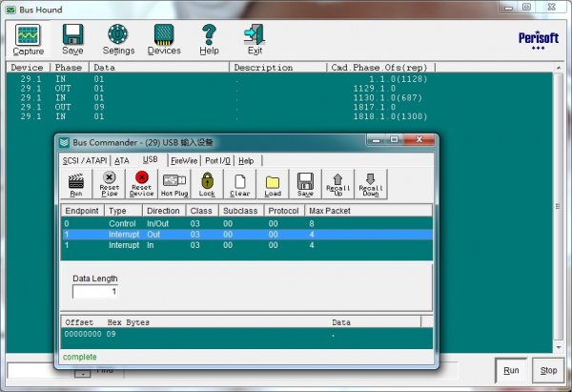572x392 pixels.
Task: Select endpoint 1 Interrupt In row
Action: 247,245
